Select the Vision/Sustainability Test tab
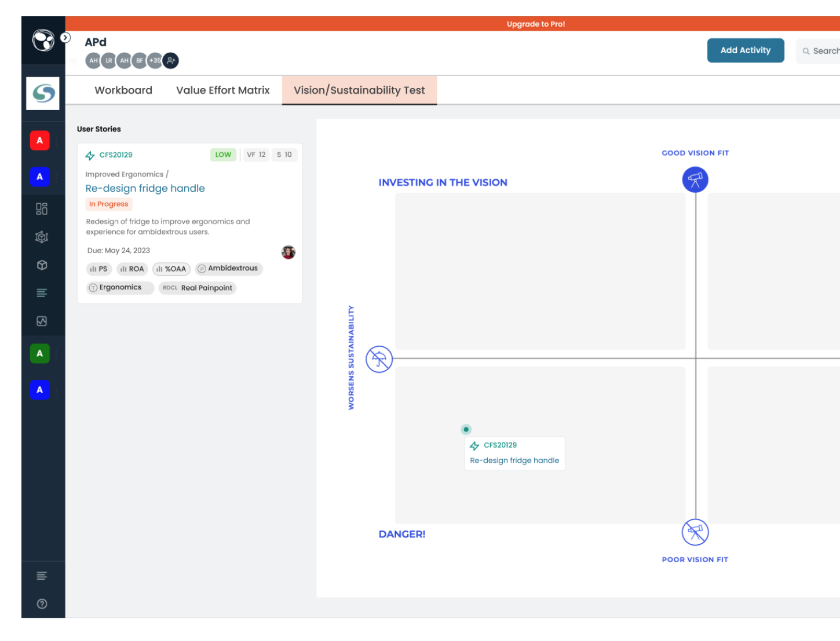Image resolution: width=840 pixels, height=641 pixels. pyautogui.click(x=359, y=90)
